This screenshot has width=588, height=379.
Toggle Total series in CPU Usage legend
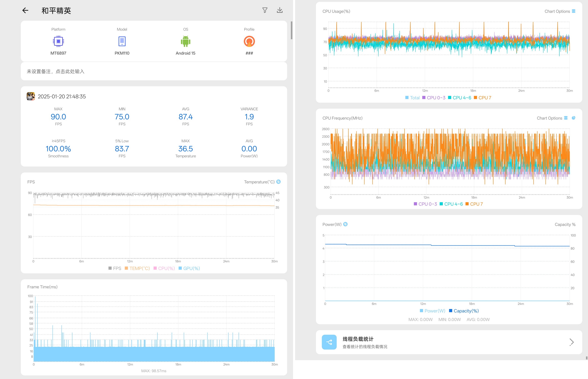click(x=412, y=98)
